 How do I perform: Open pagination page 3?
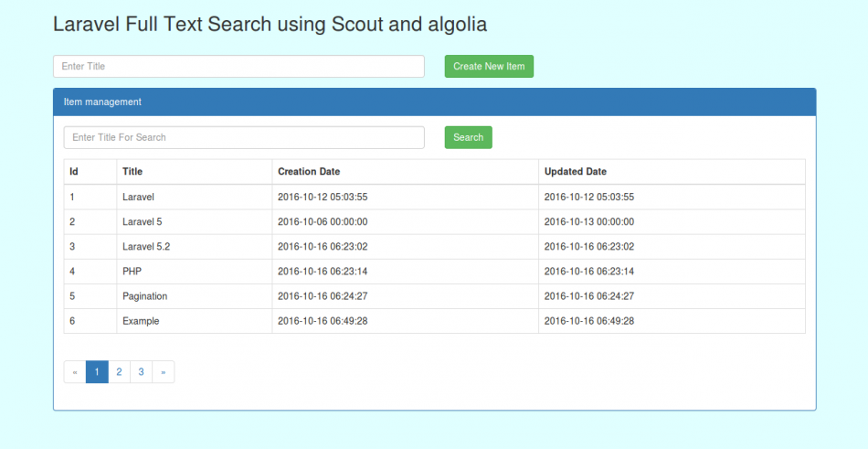(x=141, y=372)
